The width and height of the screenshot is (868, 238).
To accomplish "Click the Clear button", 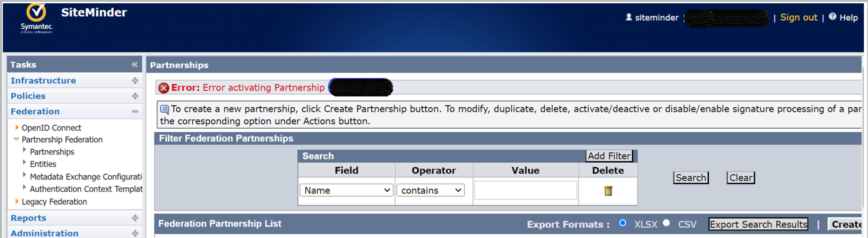I will (x=740, y=178).
